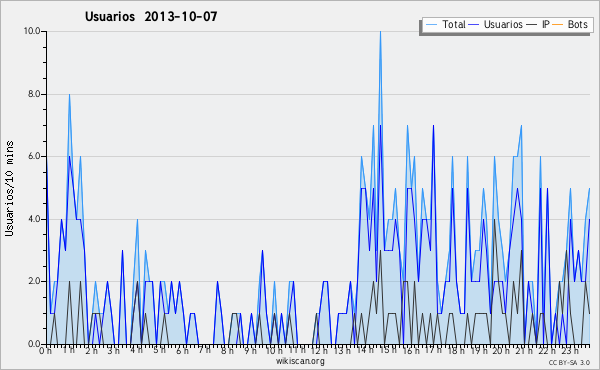600x370 pixels.
Task: Click the Total peak at 10.0 near 15 h
Action: [380, 32]
